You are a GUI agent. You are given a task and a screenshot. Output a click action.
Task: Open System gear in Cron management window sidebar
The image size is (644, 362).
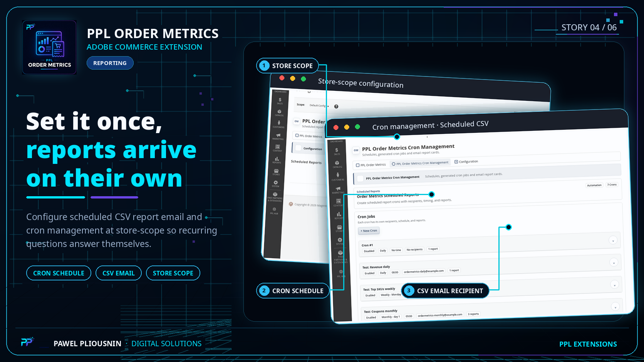[340, 241]
